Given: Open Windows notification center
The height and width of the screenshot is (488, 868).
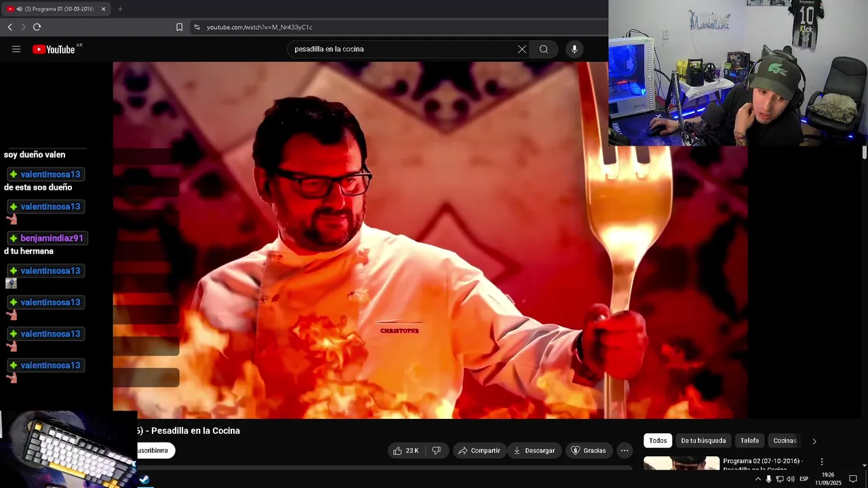Looking at the screenshot, I should 853,479.
